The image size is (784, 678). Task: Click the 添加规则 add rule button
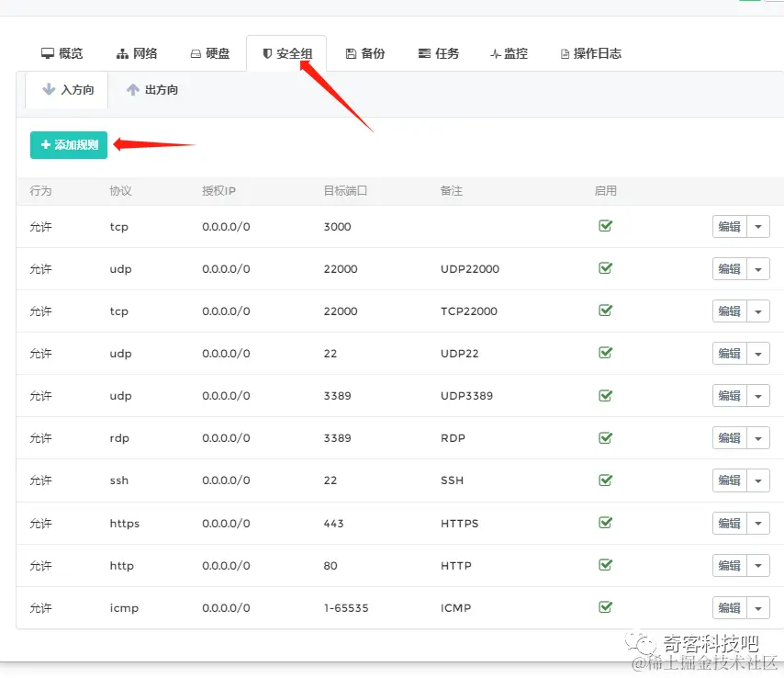click(x=68, y=144)
